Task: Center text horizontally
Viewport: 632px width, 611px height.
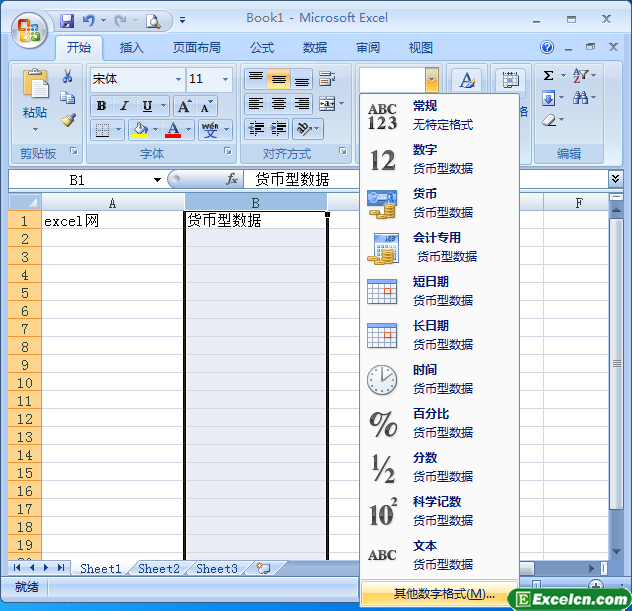Action: [x=279, y=104]
